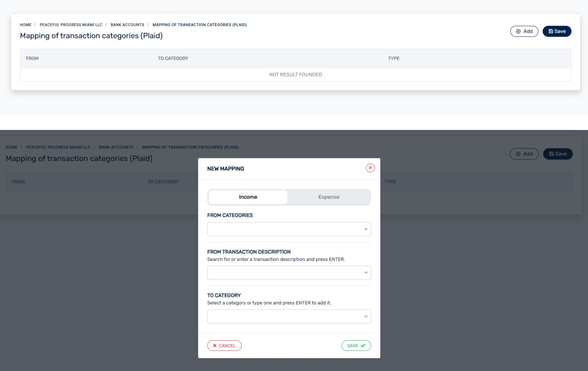Click the FROM column header in the undimmed table
Viewport: 588px width, 371px height.
point(32,59)
